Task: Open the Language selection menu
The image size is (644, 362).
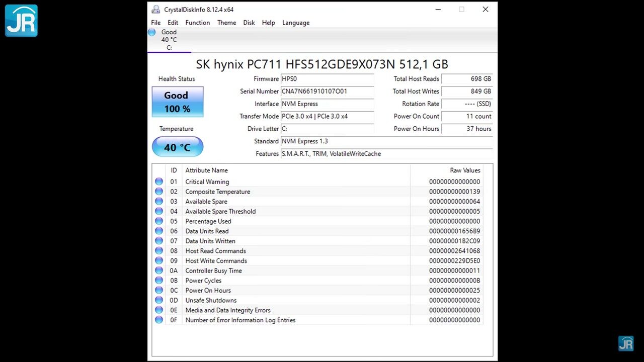Action: coord(295,23)
